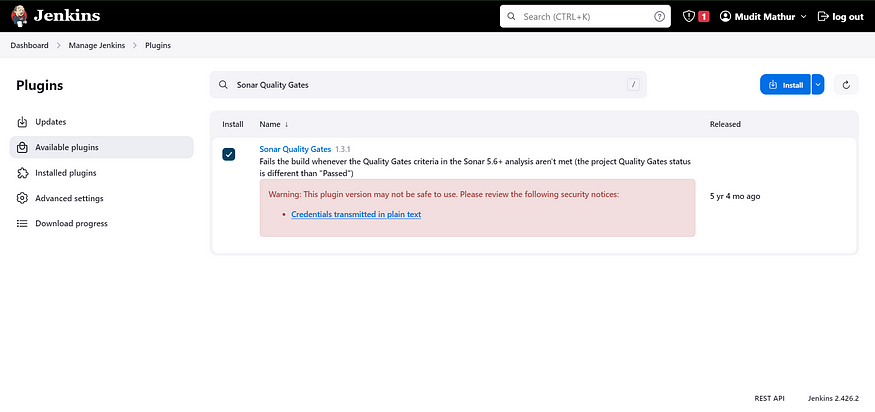Click the user profile avatar icon
The height and width of the screenshot is (412, 875).
point(725,17)
